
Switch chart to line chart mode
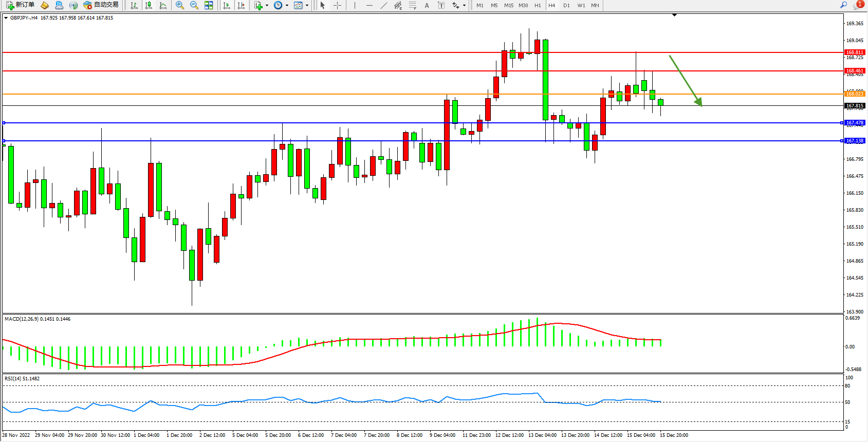coord(163,5)
